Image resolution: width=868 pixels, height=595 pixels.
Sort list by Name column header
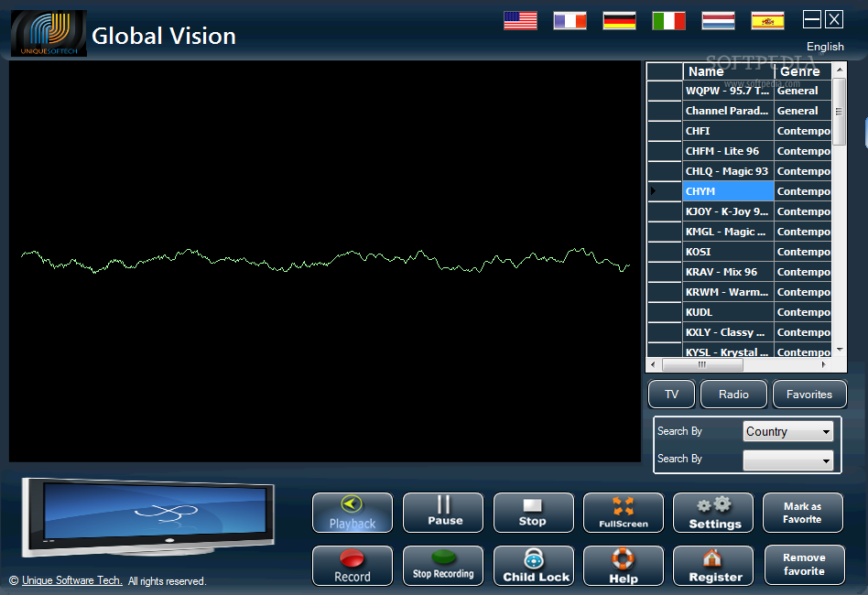click(x=728, y=71)
